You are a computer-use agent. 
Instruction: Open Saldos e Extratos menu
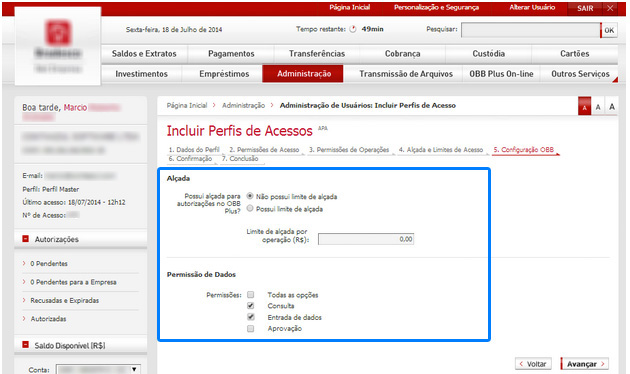144,54
